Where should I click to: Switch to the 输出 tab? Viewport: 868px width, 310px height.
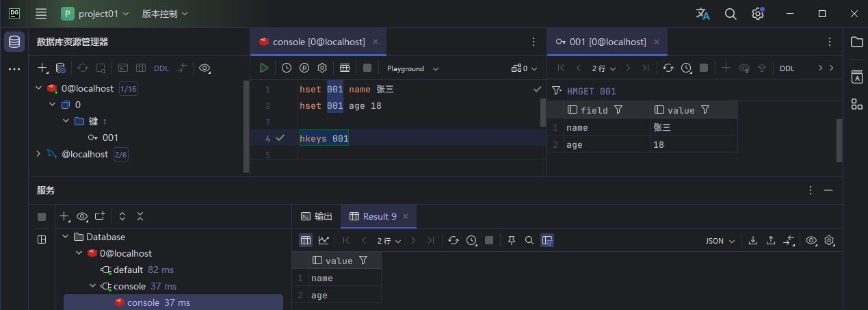(317, 216)
